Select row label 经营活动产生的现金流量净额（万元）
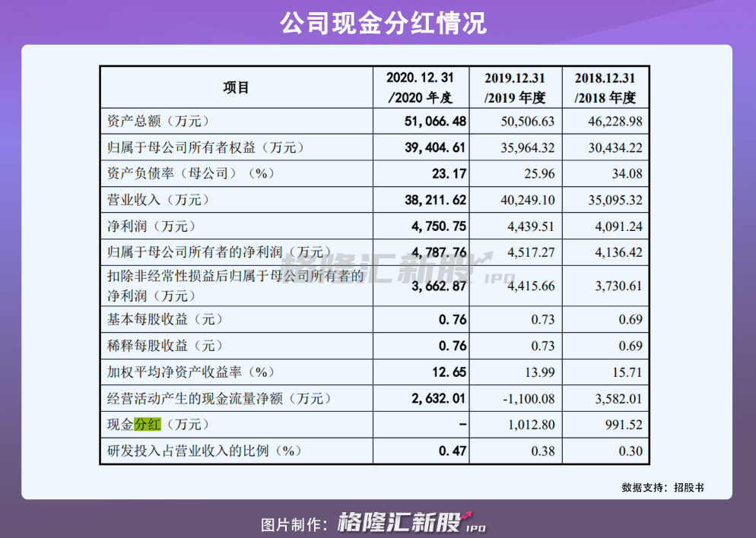 click(218, 398)
